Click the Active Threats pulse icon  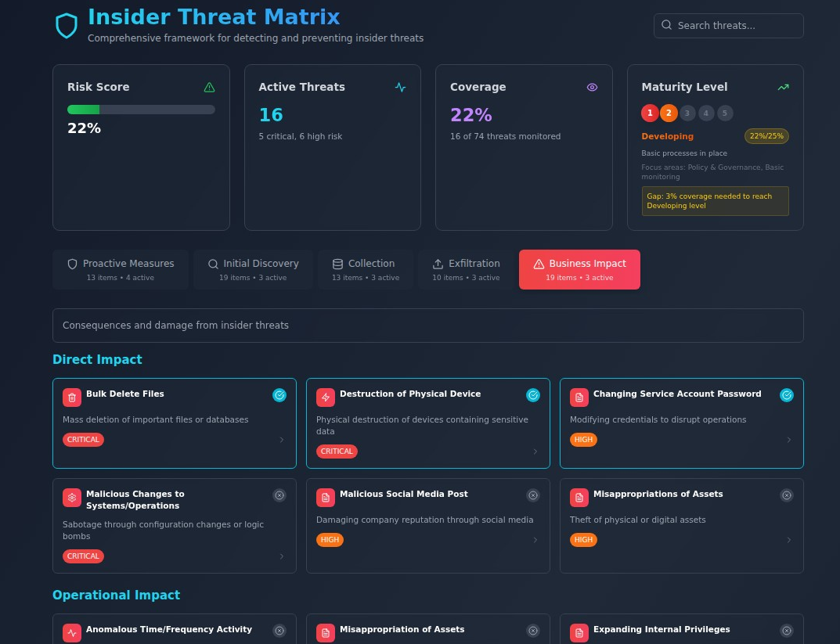[x=400, y=88]
